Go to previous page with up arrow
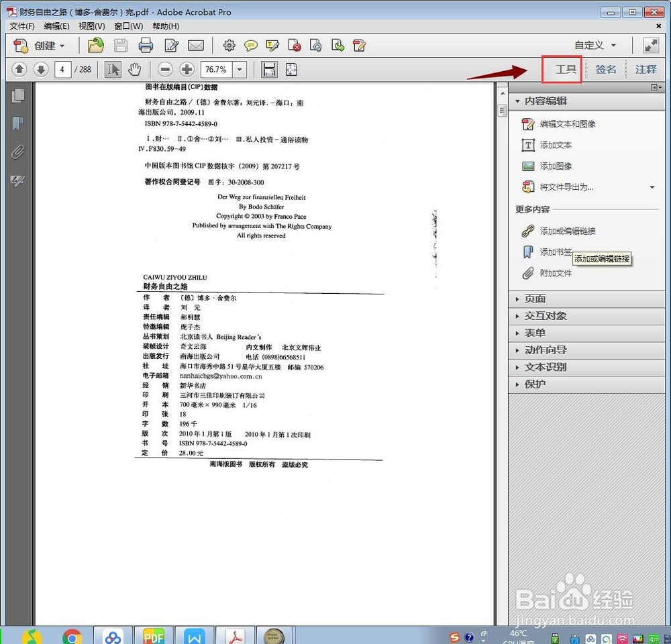This screenshot has height=644, width=671. pyautogui.click(x=19, y=69)
